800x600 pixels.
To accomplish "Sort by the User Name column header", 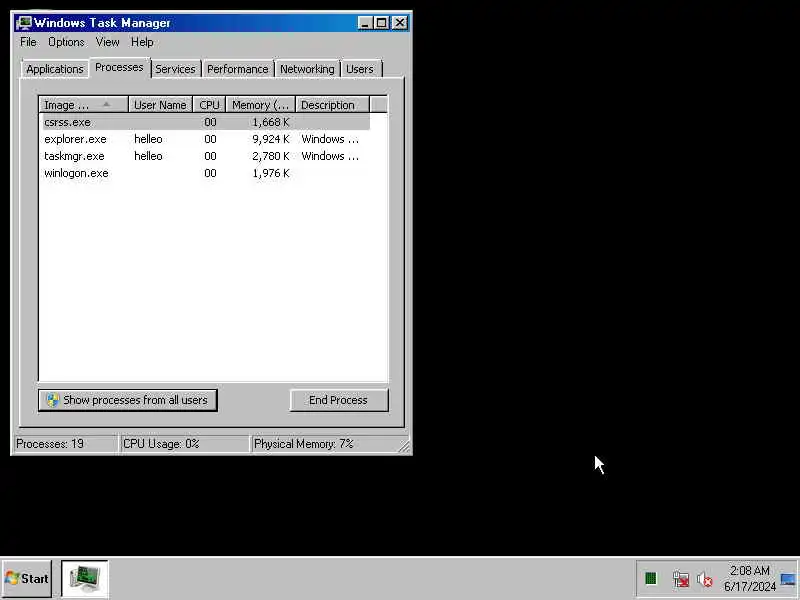I will pyautogui.click(x=160, y=105).
